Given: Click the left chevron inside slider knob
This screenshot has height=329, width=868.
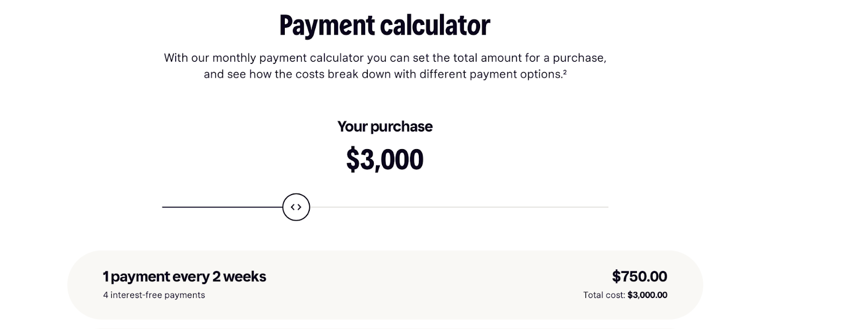Looking at the screenshot, I should tap(293, 207).
